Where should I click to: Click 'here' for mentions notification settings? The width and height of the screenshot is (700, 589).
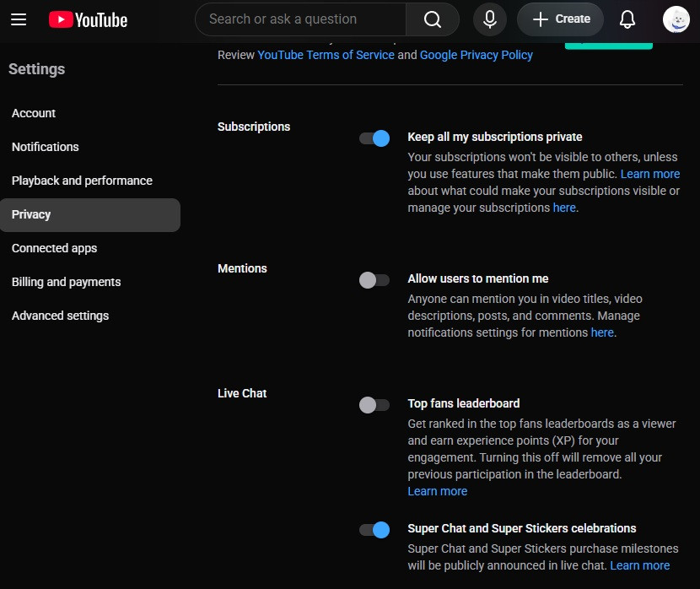click(602, 332)
